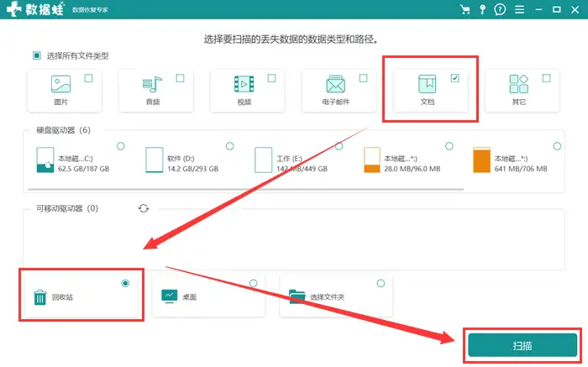Select radio button for 641 MB/706 MB disk
588x367 pixels.
pyautogui.click(x=557, y=146)
